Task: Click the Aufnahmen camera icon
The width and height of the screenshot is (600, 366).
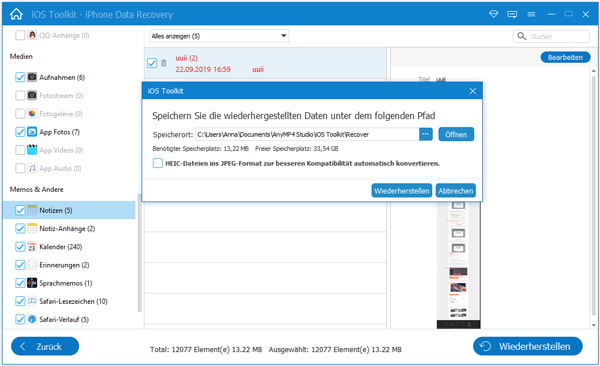Action: (32, 77)
